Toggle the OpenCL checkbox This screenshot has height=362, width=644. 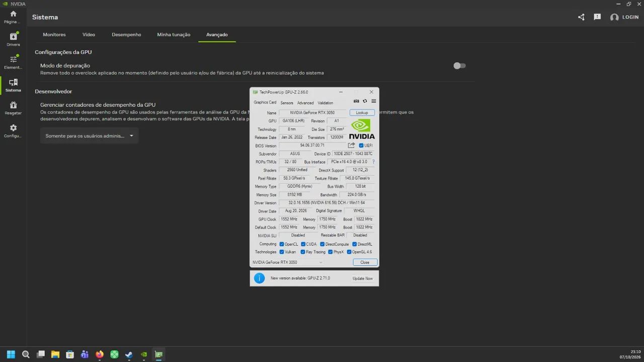(x=282, y=244)
